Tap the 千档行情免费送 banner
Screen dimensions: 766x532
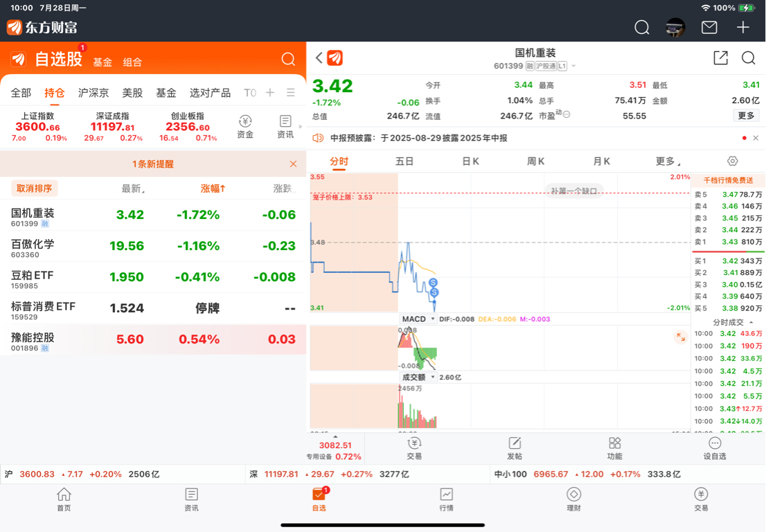pyautogui.click(x=728, y=180)
